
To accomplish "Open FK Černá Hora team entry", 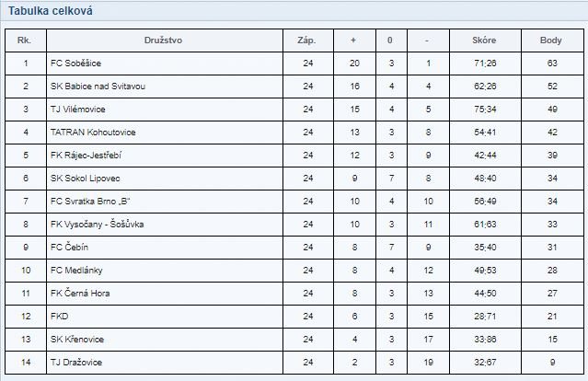I will (80, 294).
